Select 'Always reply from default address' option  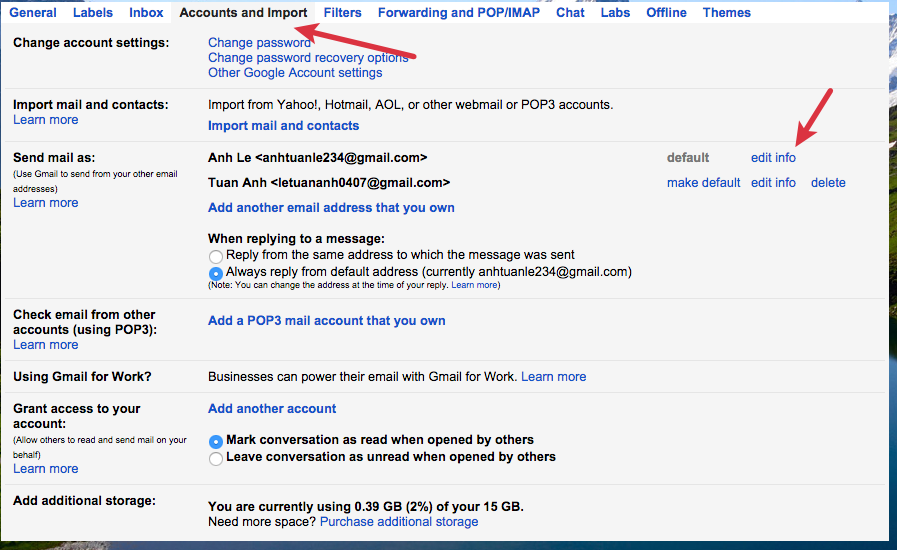pos(216,273)
